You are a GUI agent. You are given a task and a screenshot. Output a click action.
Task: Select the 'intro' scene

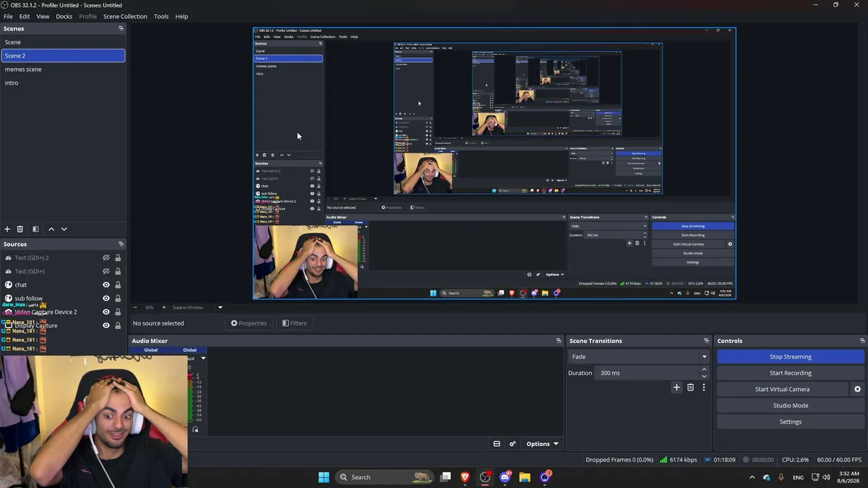(x=63, y=83)
